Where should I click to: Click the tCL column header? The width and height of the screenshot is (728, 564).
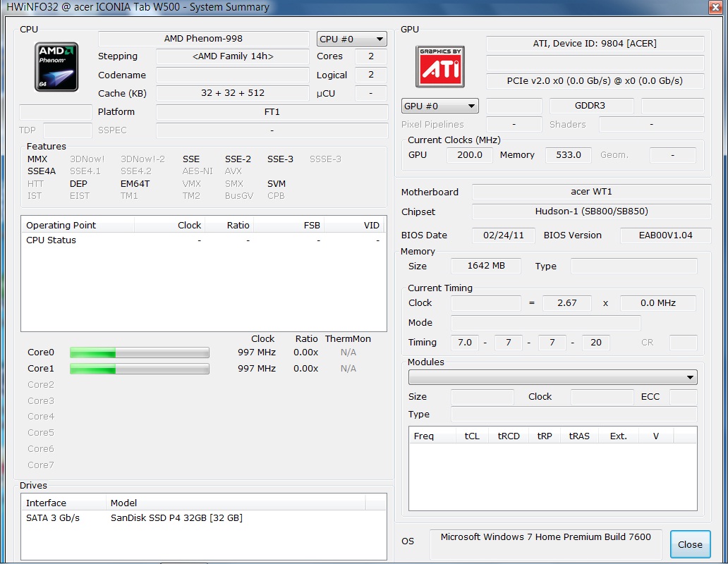pyautogui.click(x=473, y=436)
